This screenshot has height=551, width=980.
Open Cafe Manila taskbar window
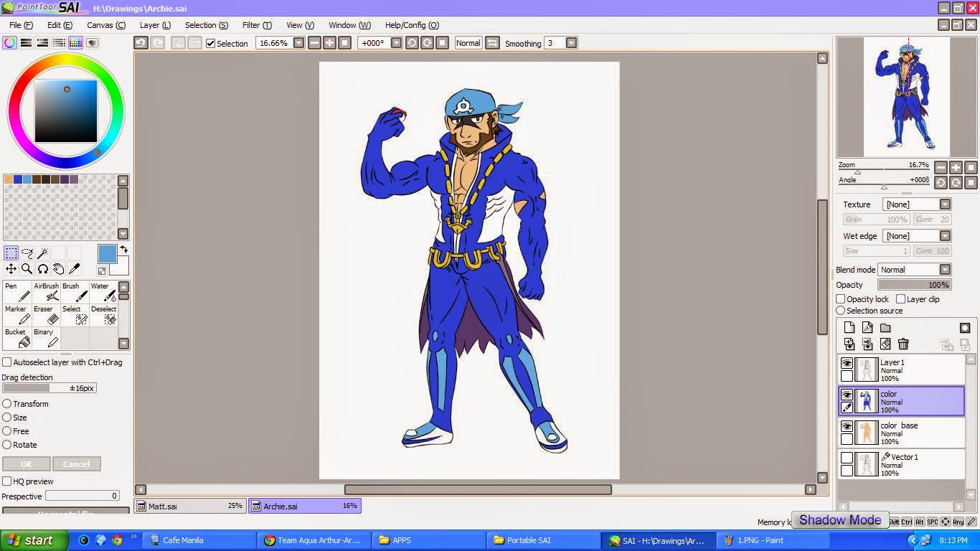pos(199,540)
